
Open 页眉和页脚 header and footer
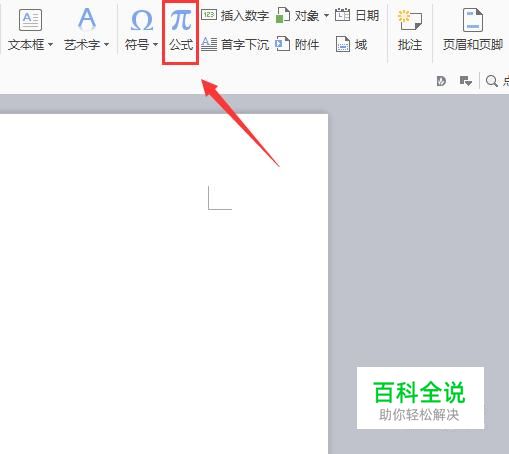coord(473,30)
